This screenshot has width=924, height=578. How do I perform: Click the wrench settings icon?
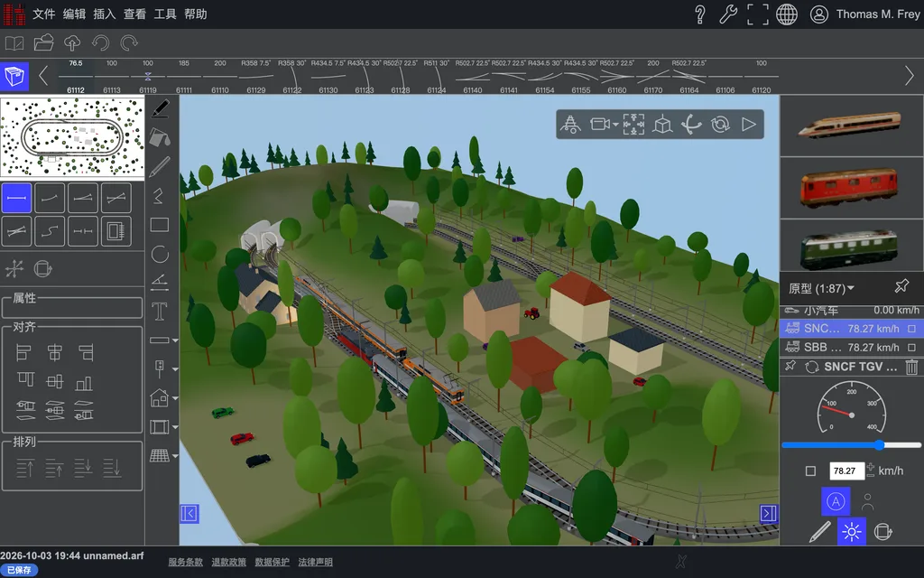(x=728, y=14)
